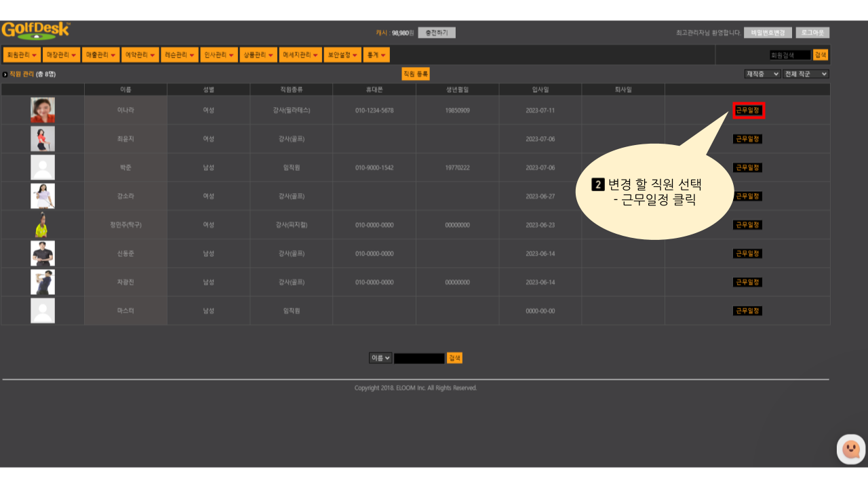868x488 pixels.
Task: Expand the 레슨관리 menu
Action: point(180,55)
